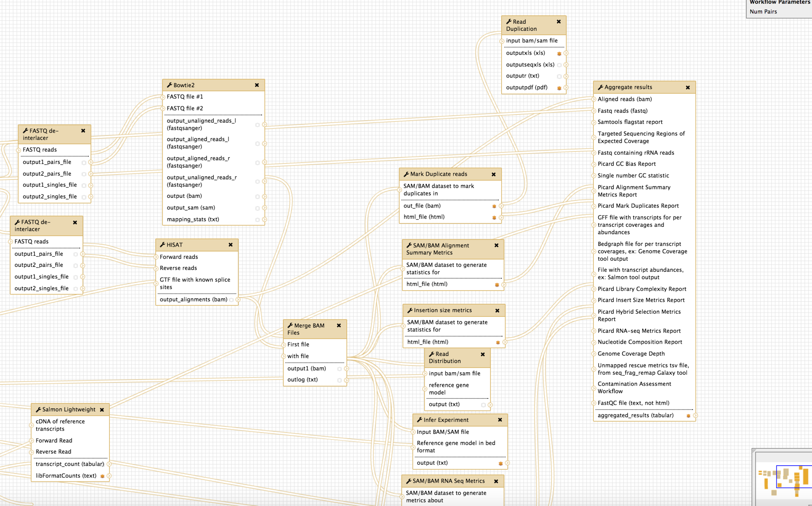Click the Aligned reads (bam) input terminal

click(593, 99)
